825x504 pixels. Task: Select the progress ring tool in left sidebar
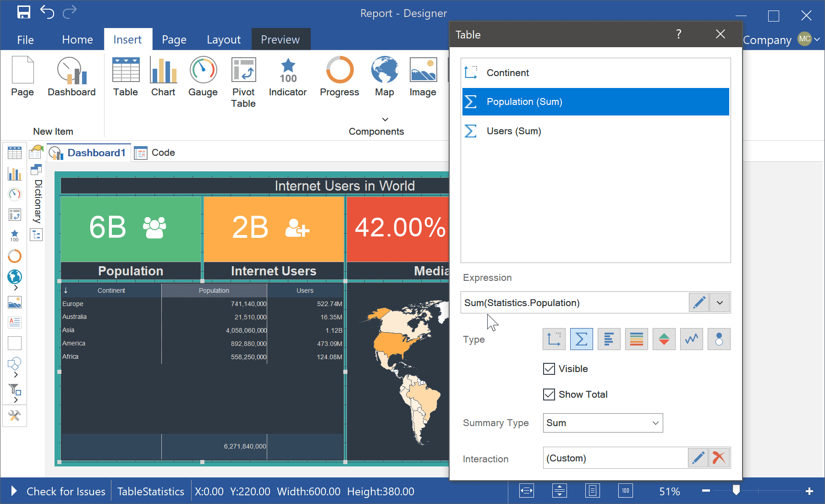[15, 256]
